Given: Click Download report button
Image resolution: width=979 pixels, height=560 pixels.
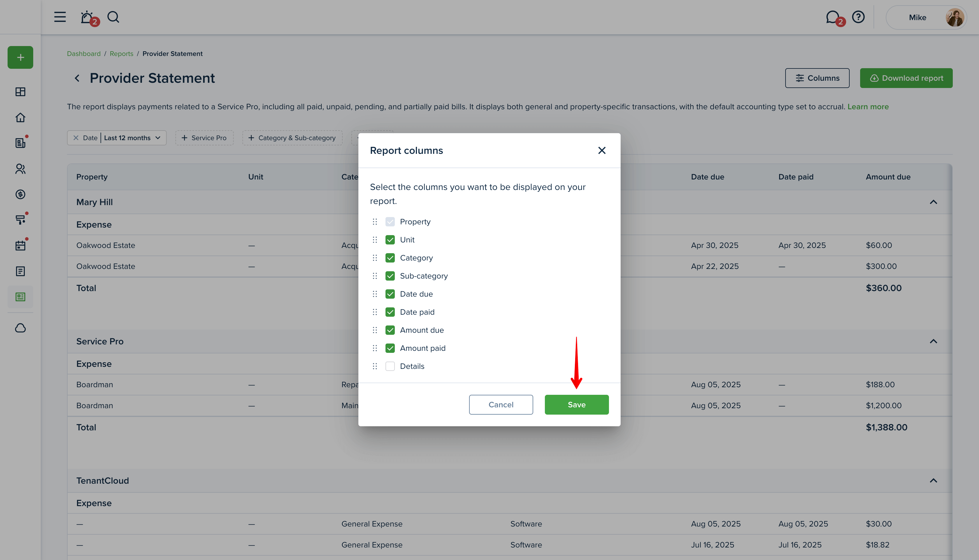Looking at the screenshot, I should [x=906, y=78].
